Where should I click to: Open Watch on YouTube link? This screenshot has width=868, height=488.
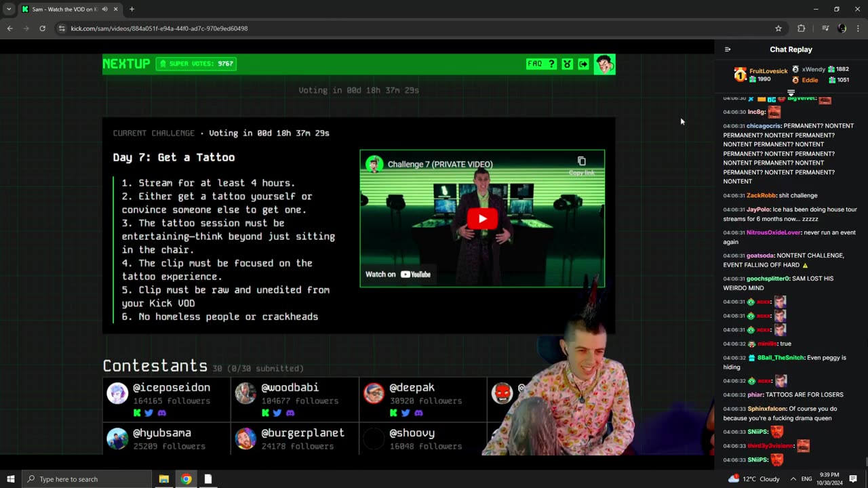(398, 274)
